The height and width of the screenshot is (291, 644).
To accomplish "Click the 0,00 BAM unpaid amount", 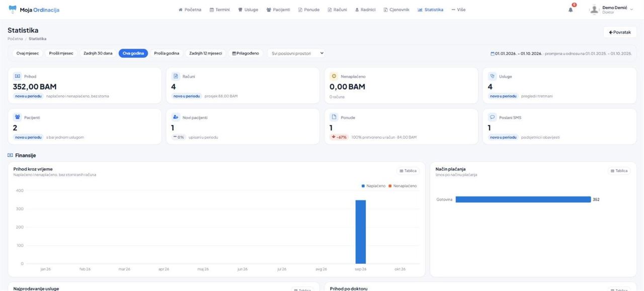I will pyautogui.click(x=348, y=87).
